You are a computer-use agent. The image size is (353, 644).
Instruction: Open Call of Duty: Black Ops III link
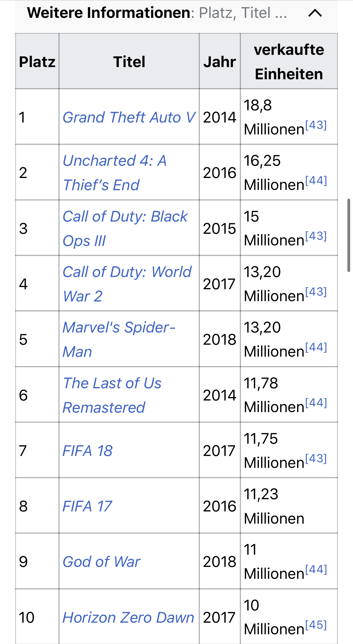click(125, 228)
